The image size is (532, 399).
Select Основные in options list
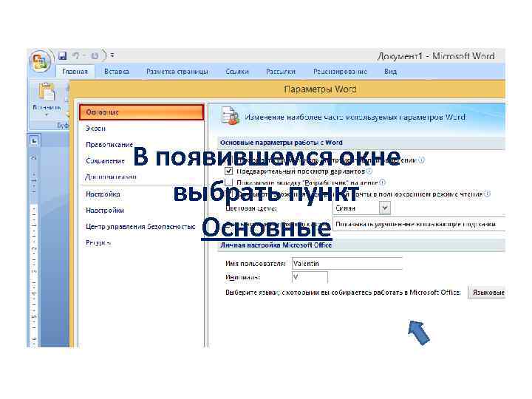(x=141, y=112)
